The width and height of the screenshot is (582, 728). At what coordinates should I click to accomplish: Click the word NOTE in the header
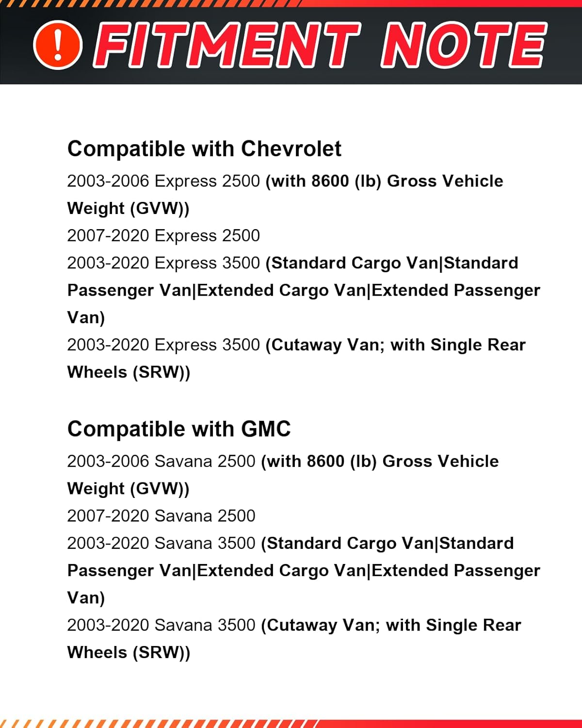463,45
